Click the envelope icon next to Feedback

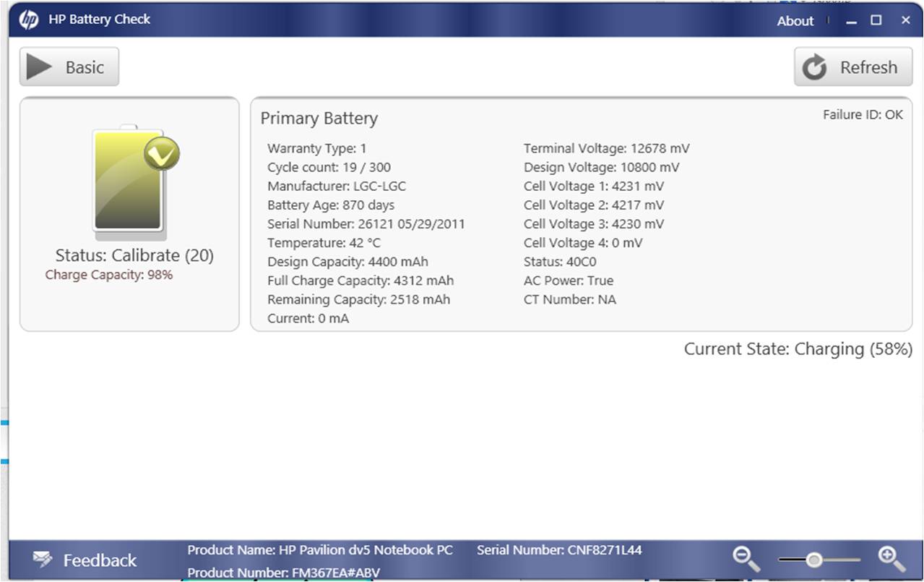42,558
